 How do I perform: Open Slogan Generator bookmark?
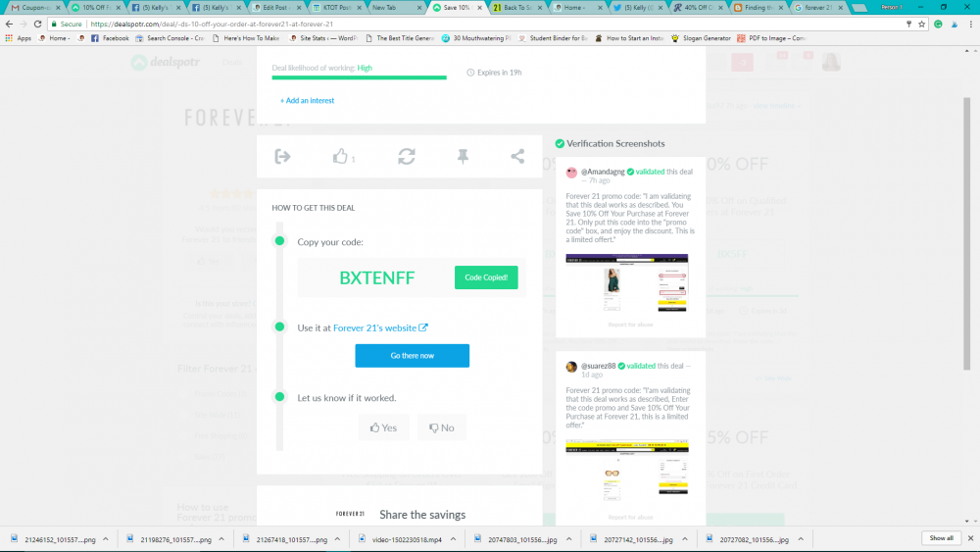point(701,38)
